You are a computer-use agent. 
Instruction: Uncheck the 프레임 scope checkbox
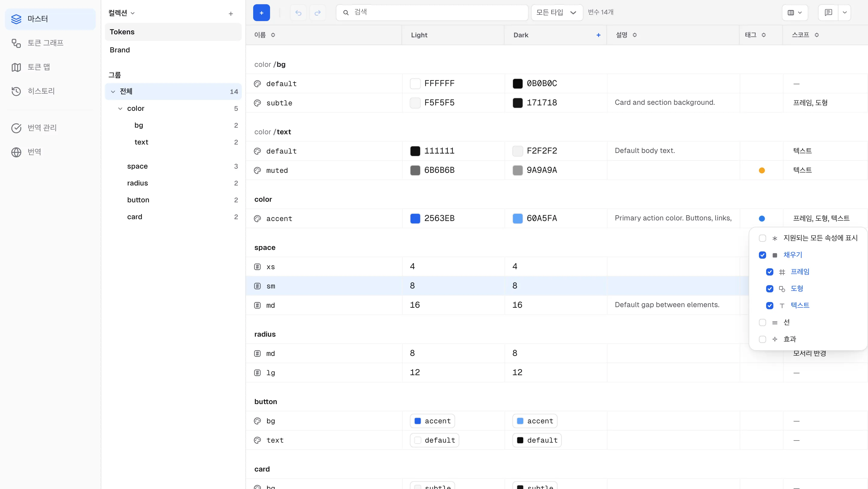770,272
